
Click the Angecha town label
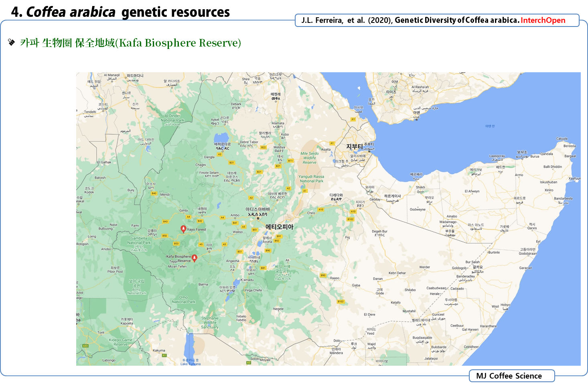click(x=233, y=261)
